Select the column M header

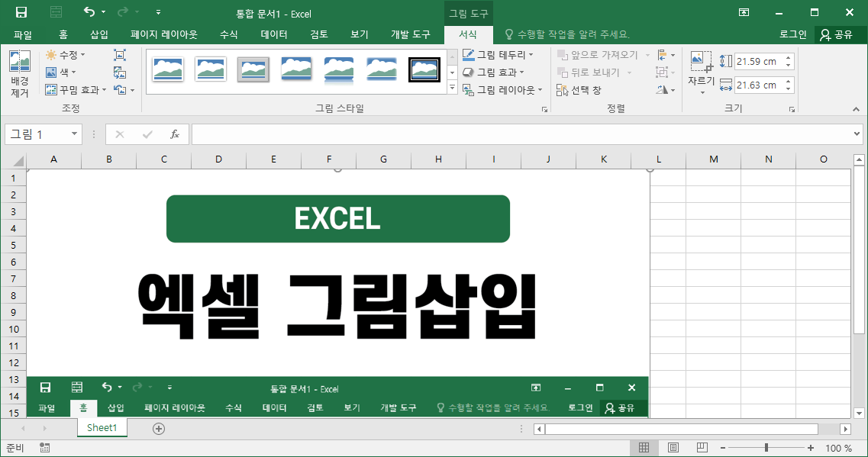714,159
